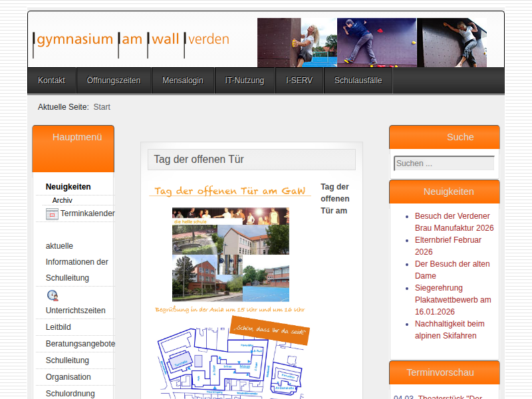Open Nachhaltigkeit beim alpinen Skifahren article
Image resolution: width=532 pixels, height=399 pixels.
click(x=450, y=330)
